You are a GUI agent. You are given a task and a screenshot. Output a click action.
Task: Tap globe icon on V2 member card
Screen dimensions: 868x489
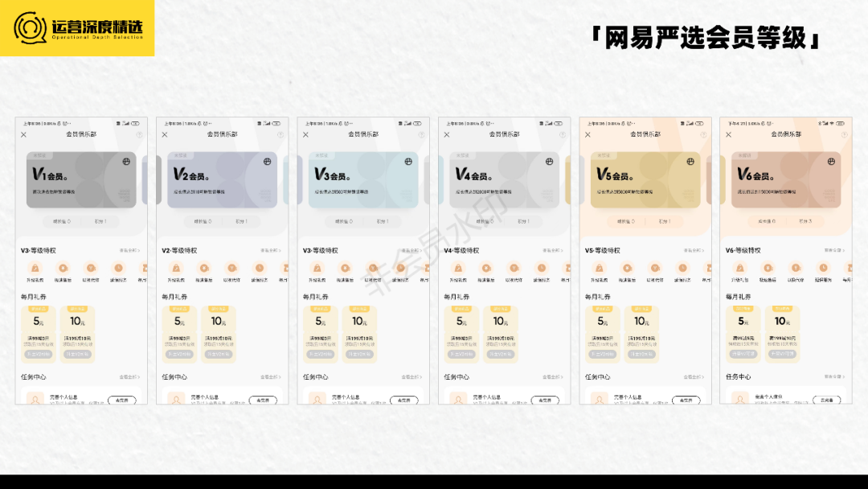click(x=268, y=161)
